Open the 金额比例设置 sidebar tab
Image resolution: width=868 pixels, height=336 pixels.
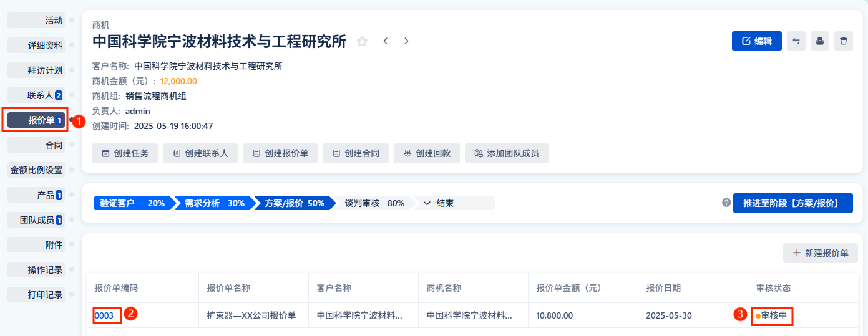tap(36, 170)
